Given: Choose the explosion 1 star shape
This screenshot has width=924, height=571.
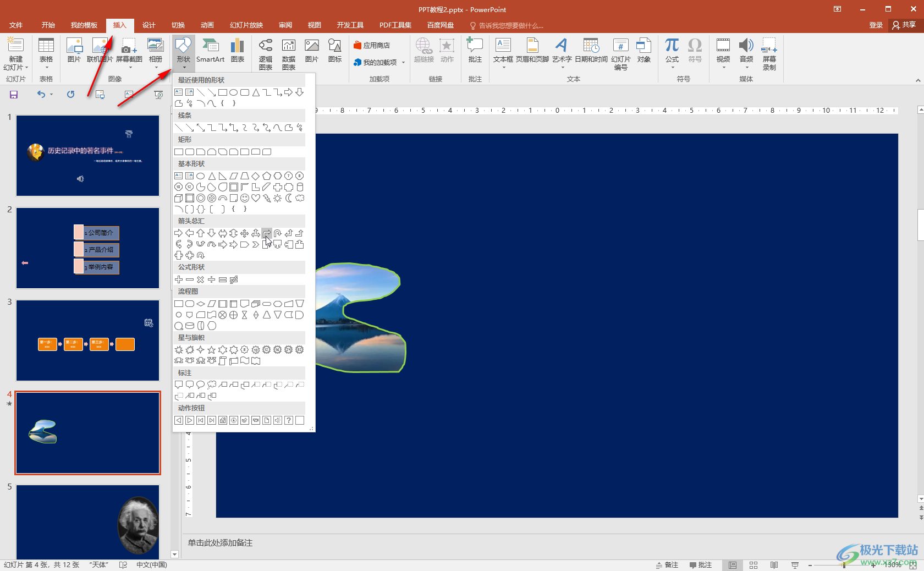Looking at the screenshot, I should pos(179,350).
